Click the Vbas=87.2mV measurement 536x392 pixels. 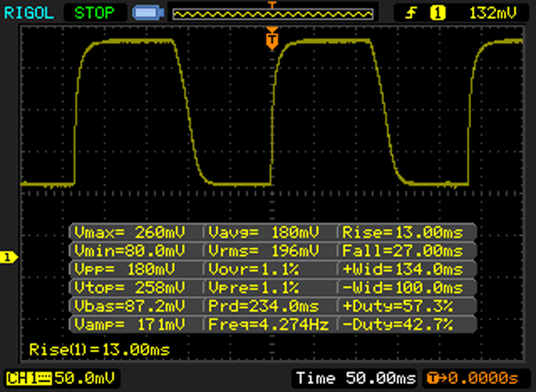point(130,306)
